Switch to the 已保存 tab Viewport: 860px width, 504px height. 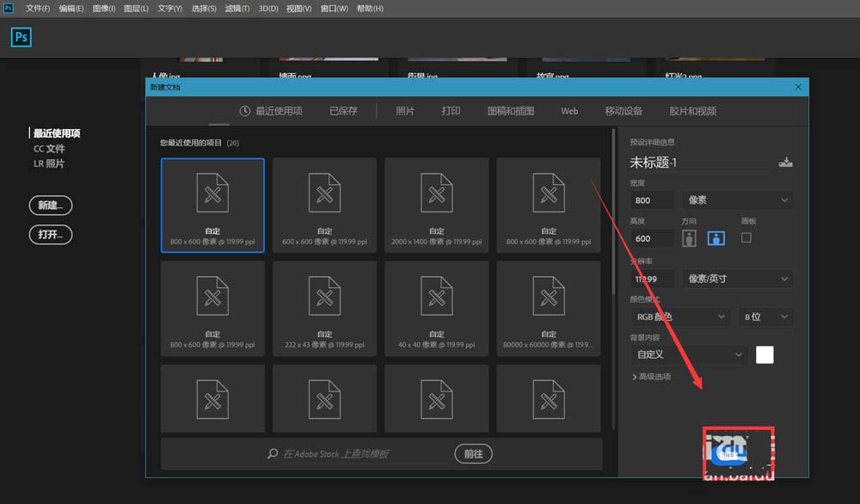point(343,111)
